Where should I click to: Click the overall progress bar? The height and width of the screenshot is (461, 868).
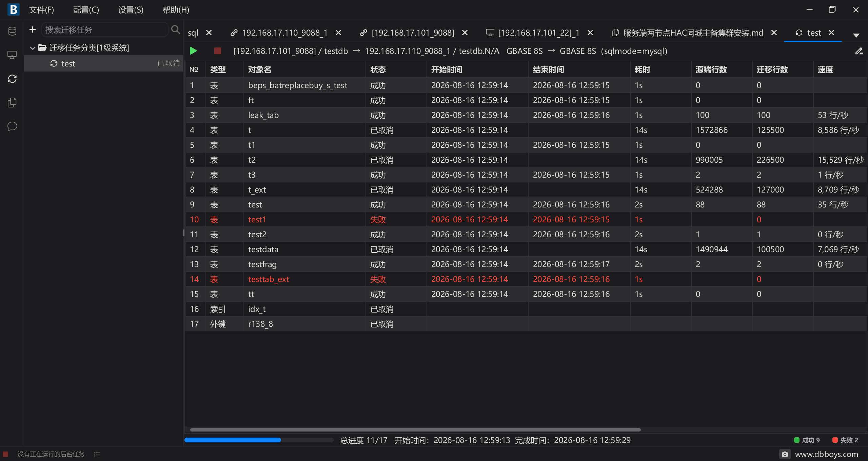[x=259, y=440]
